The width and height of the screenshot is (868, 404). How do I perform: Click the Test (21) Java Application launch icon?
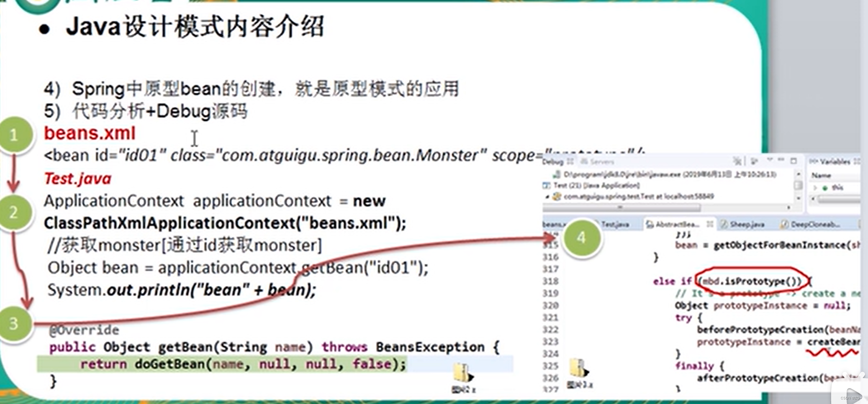coord(547,185)
